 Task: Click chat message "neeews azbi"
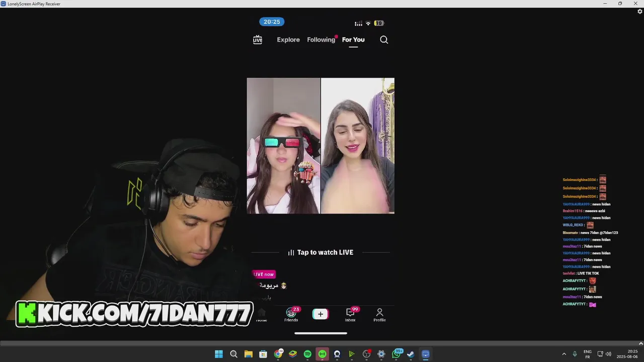595,211
